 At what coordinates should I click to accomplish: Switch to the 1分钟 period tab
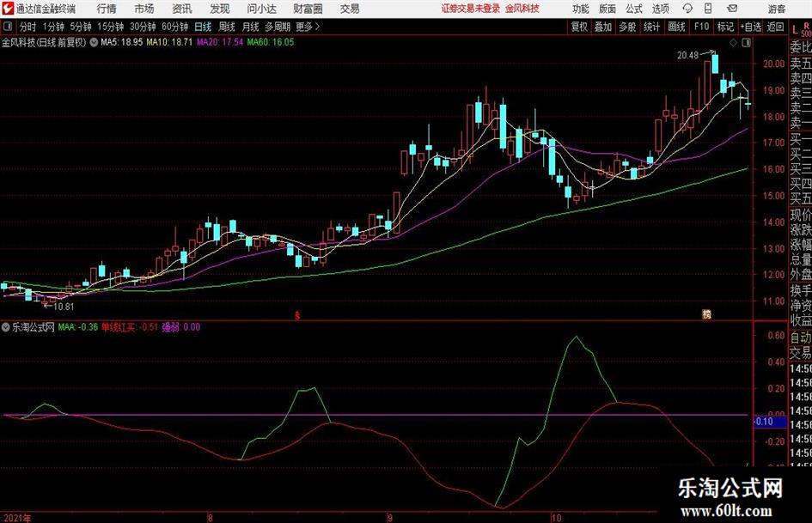click(53, 27)
